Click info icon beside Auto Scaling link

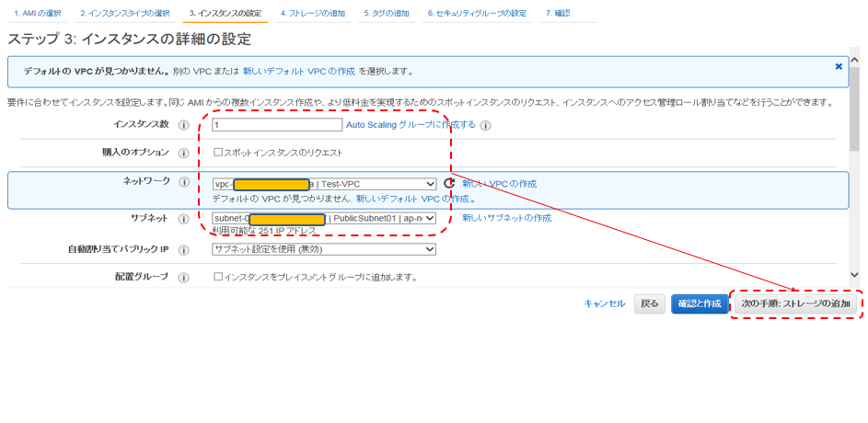click(x=485, y=125)
